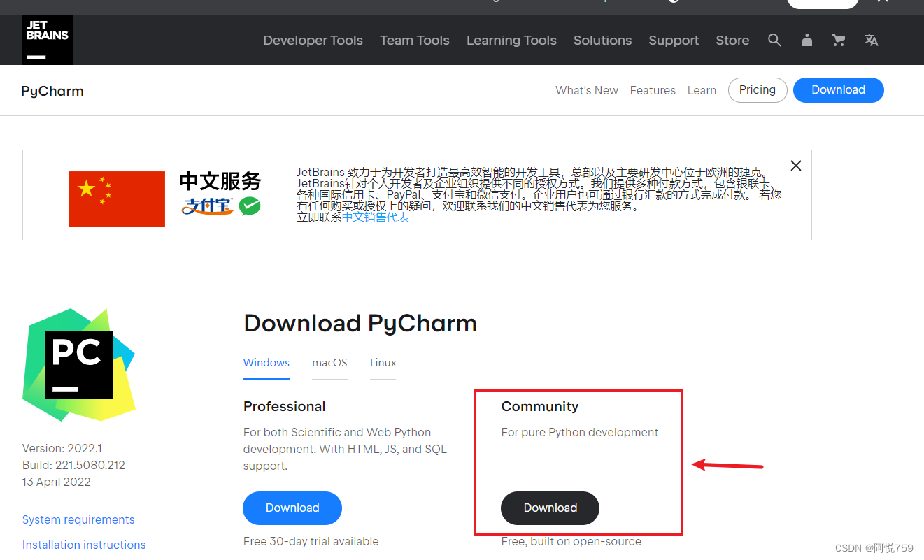Go to Learn page
This screenshot has height=560, width=924.
point(702,90)
